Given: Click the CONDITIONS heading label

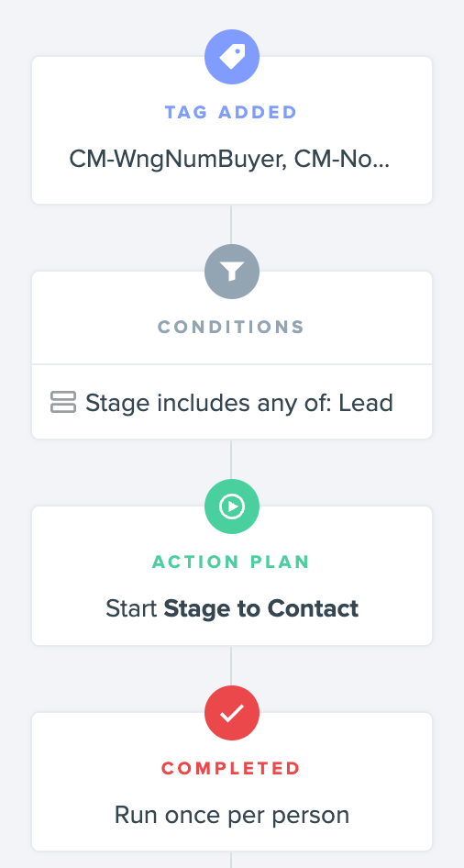Looking at the screenshot, I should [231, 327].
